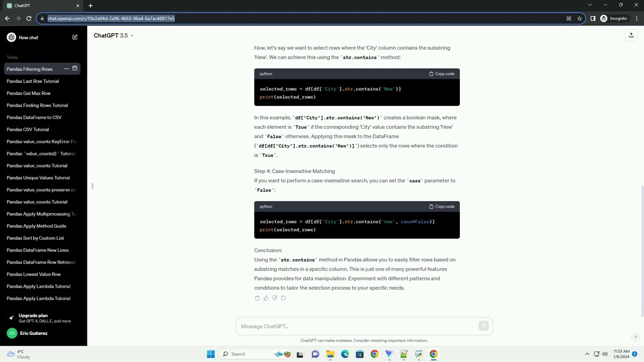
Task: Click the browser address bar URL
Action: point(111,19)
